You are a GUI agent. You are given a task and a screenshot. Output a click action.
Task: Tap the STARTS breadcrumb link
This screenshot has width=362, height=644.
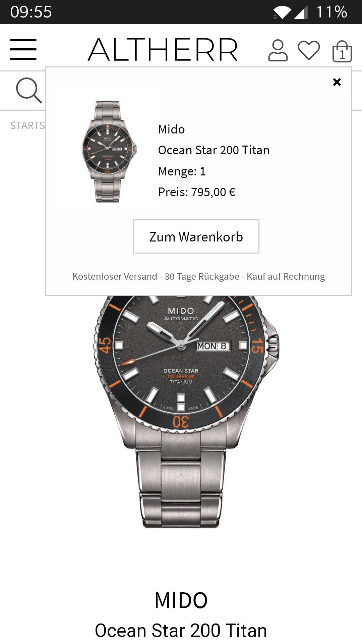point(27,125)
